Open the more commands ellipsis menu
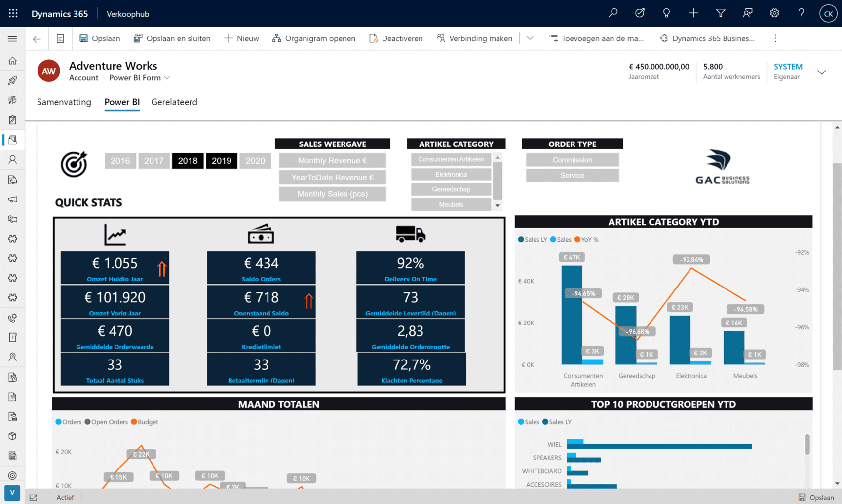 click(x=775, y=38)
